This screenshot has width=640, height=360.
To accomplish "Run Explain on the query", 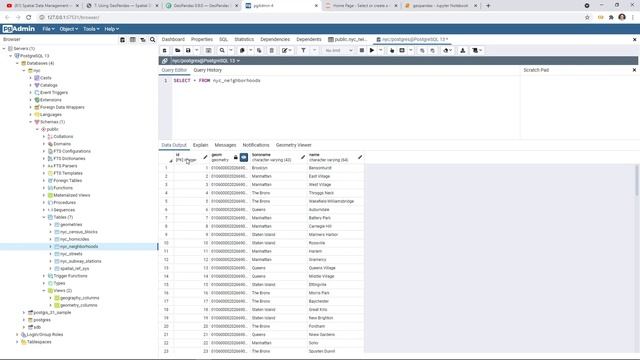I will [x=392, y=51].
